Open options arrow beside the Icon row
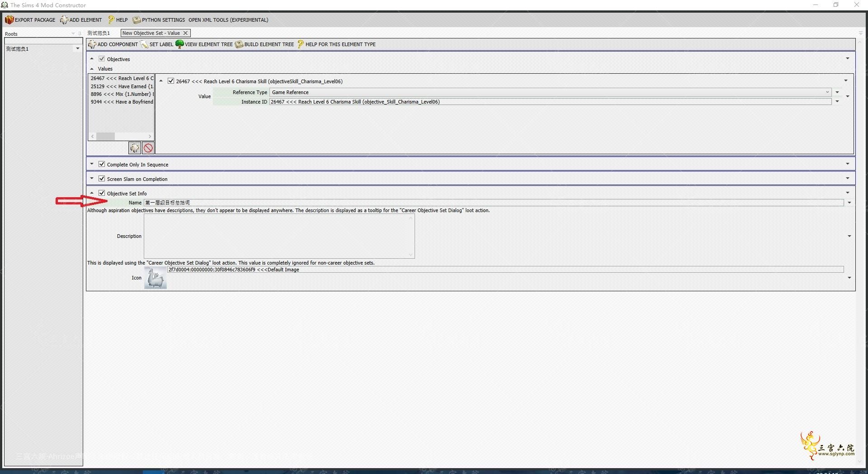Viewport: 868px width, 474px height. point(849,278)
